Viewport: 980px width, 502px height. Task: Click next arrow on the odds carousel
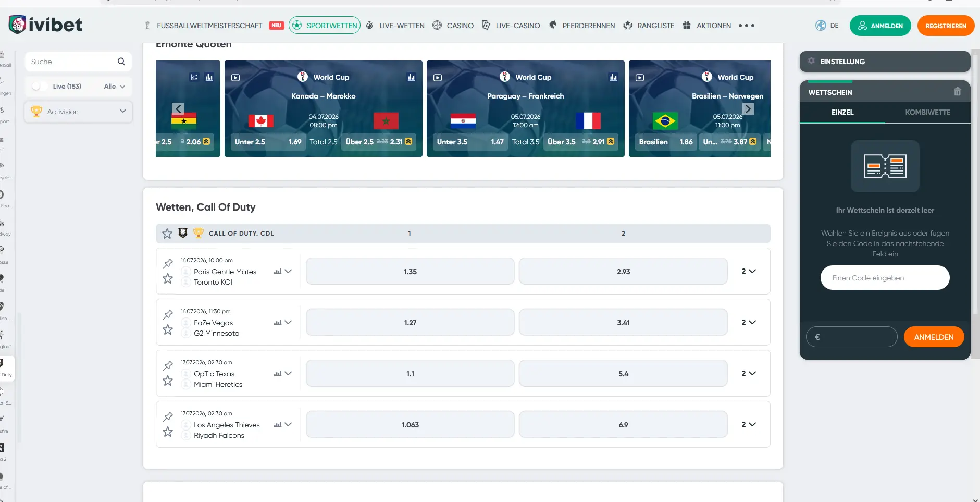click(x=748, y=108)
